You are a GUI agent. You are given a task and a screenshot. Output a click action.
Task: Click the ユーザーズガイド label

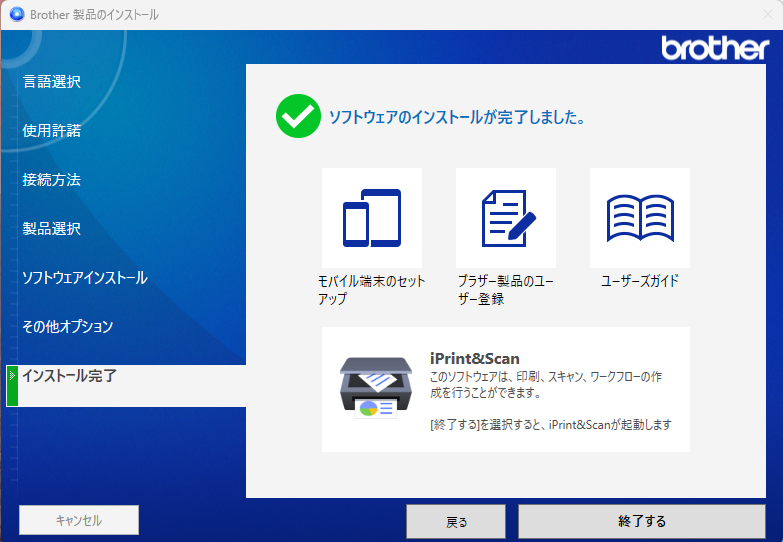click(640, 281)
